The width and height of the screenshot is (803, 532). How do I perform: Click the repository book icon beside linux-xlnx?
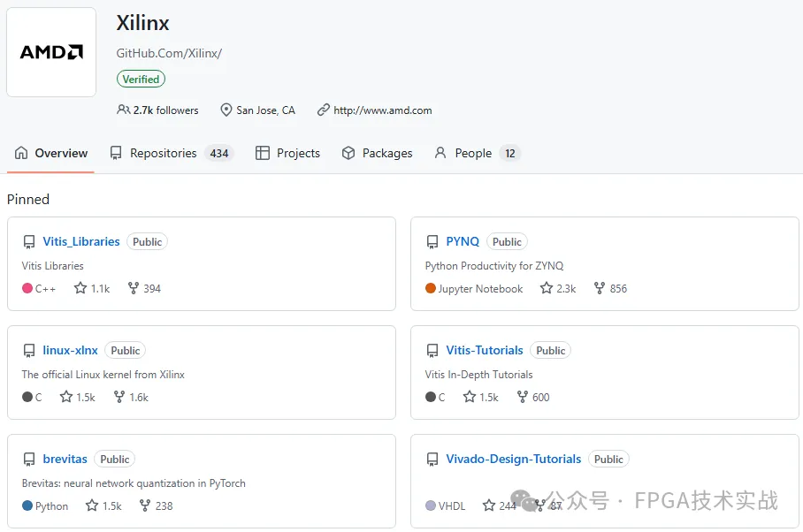tap(28, 350)
